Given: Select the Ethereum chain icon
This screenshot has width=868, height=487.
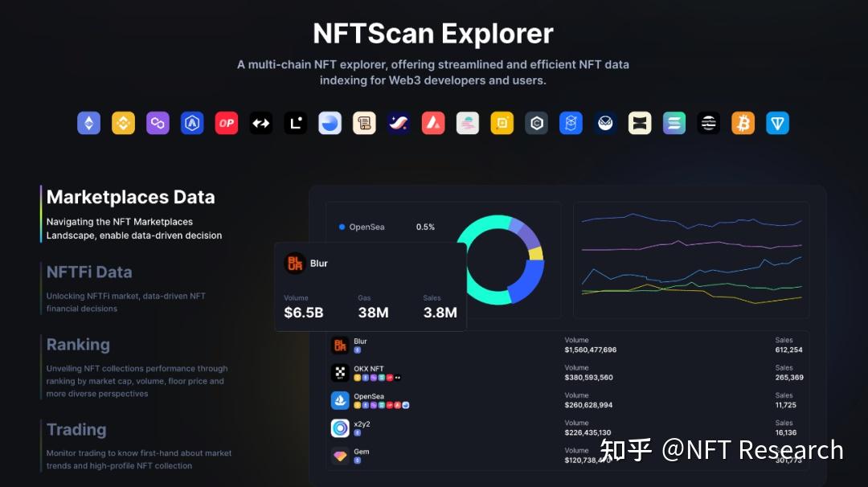Looking at the screenshot, I should [x=88, y=122].
